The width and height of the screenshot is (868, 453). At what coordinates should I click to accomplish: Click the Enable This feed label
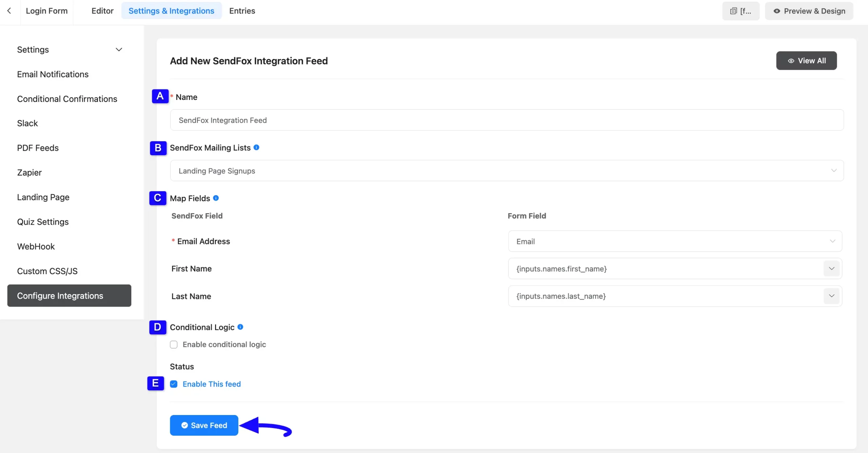(x=212, y=384)
